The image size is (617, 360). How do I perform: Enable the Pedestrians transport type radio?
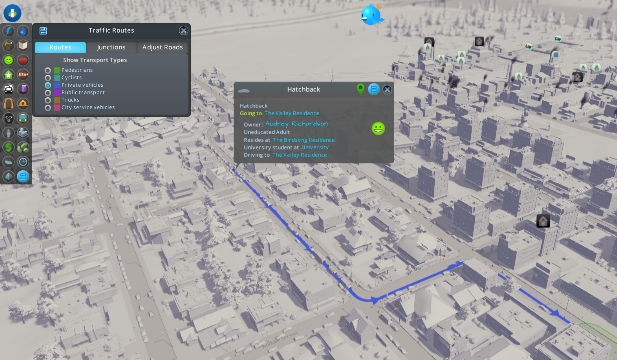(48, 70)
